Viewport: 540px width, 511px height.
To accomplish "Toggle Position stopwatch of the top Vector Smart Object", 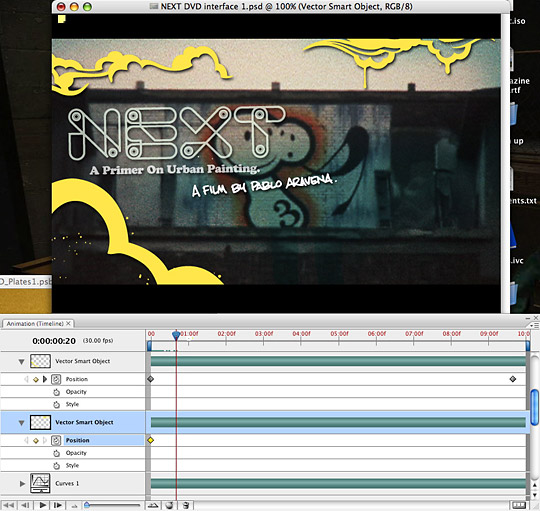I will [x=56, y=379].
